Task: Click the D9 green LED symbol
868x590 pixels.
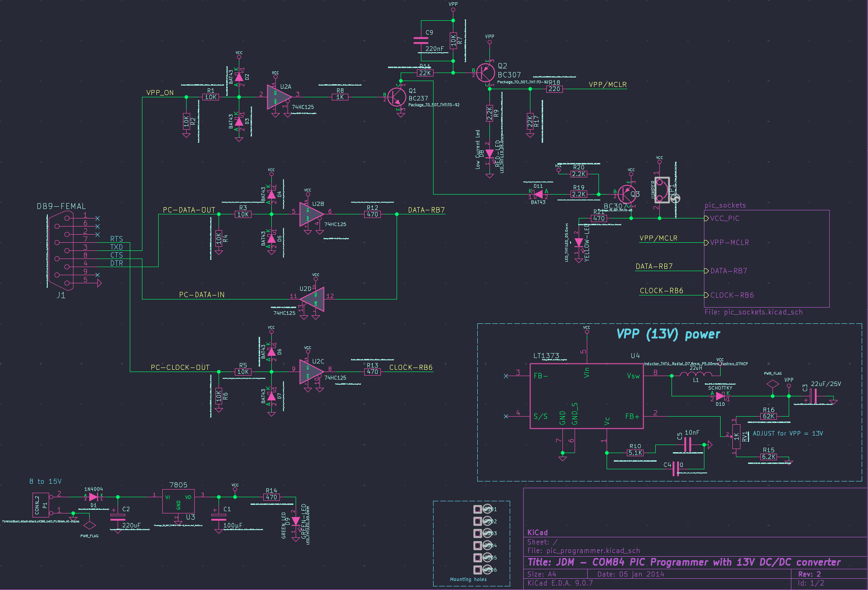Action: tap(296, 522)
